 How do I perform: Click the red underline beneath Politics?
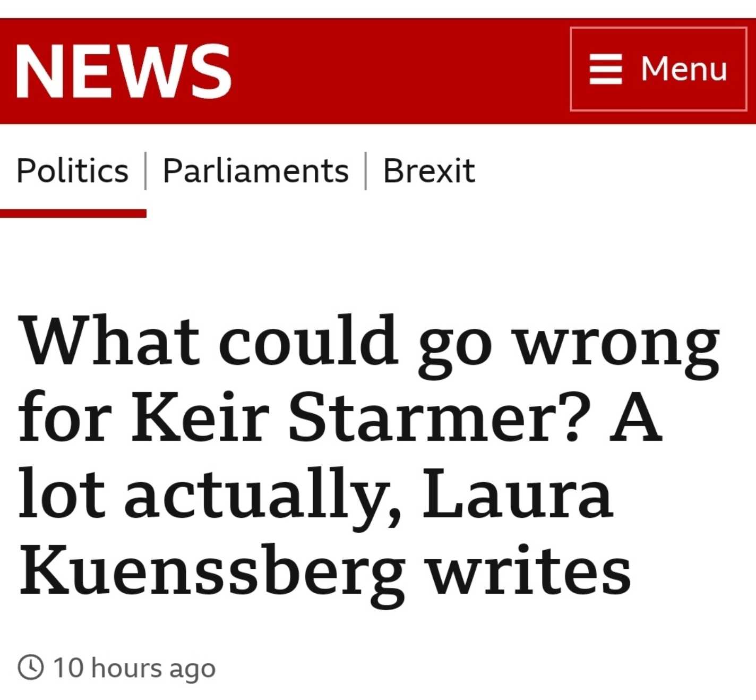[73, 214]
